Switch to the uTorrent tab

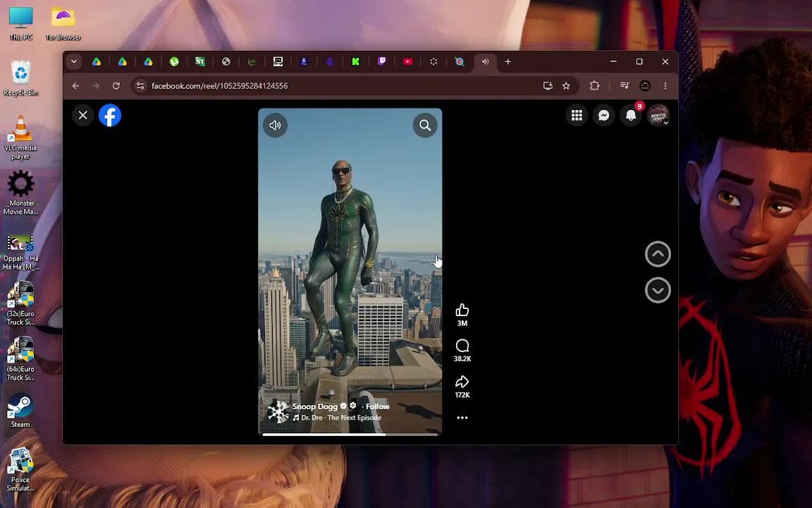click(x=174, y=61)
